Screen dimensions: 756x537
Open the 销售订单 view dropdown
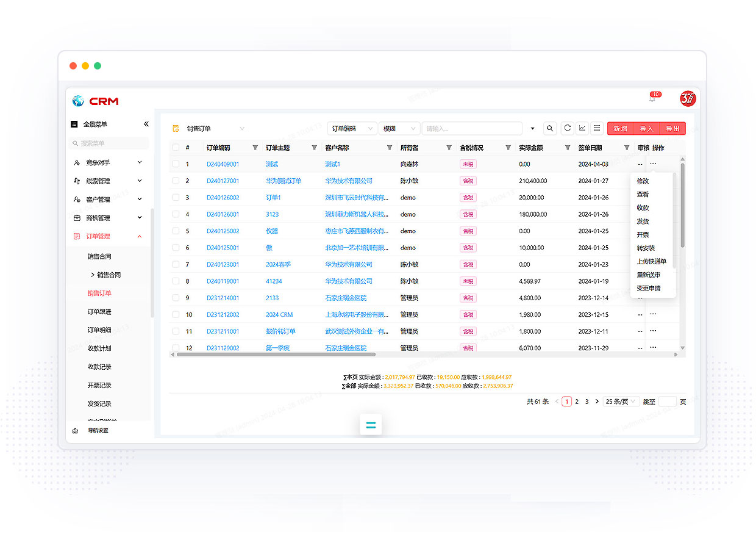216,129
